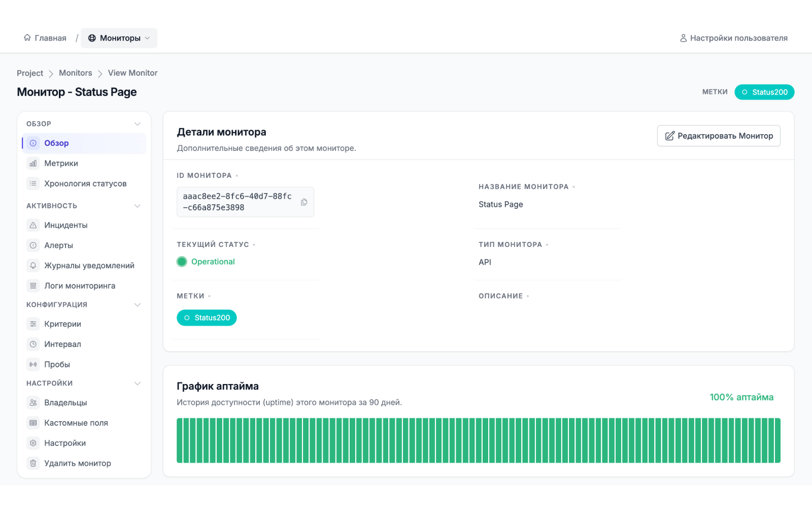Click the notification logs bell icon
Screen dimensions: 812x508
click(x=33, y=266)
